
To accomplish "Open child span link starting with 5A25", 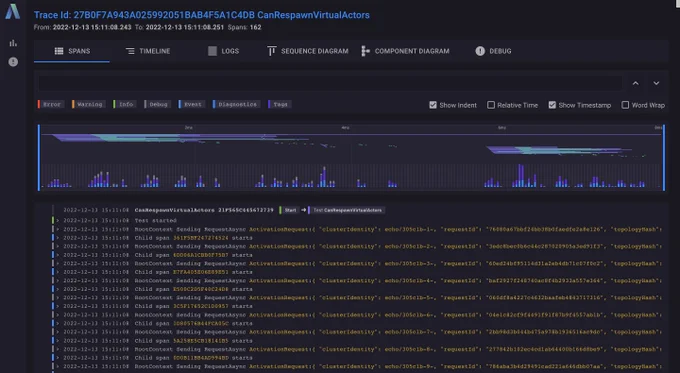I will click(200, 340).
